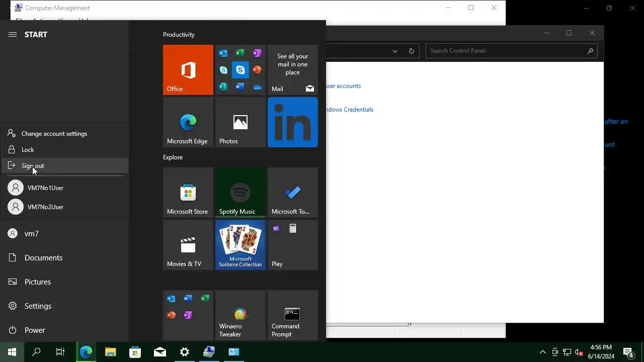The image size is (644, 362).
Task: Launch Winaero Tweaker tile
Action: point(240,315)
